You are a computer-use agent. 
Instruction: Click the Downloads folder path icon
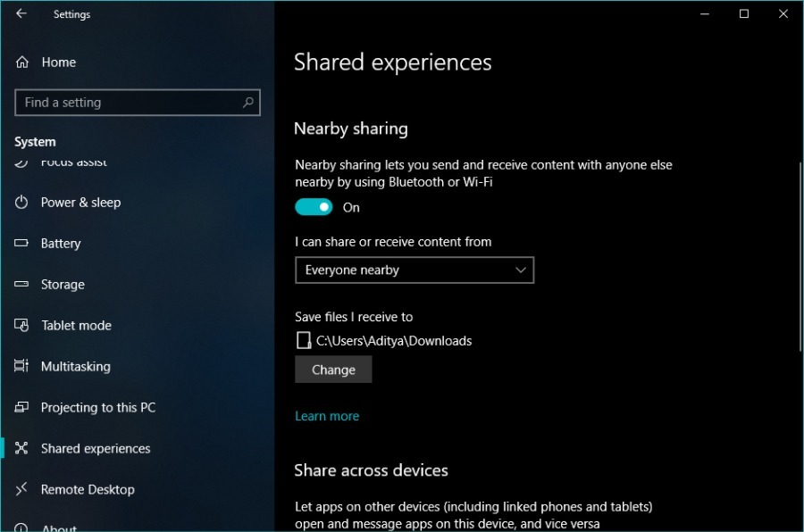pyautogui.click(x=304, y=340)
